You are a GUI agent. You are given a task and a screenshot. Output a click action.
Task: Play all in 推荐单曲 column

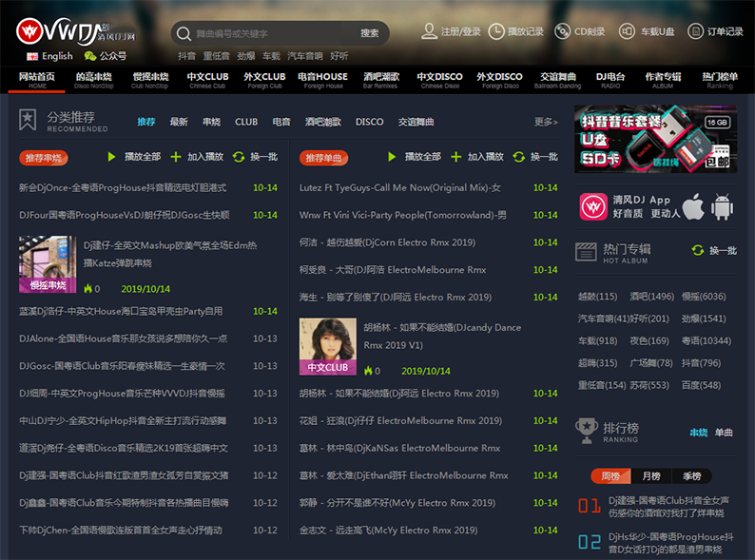pos(392,157)
